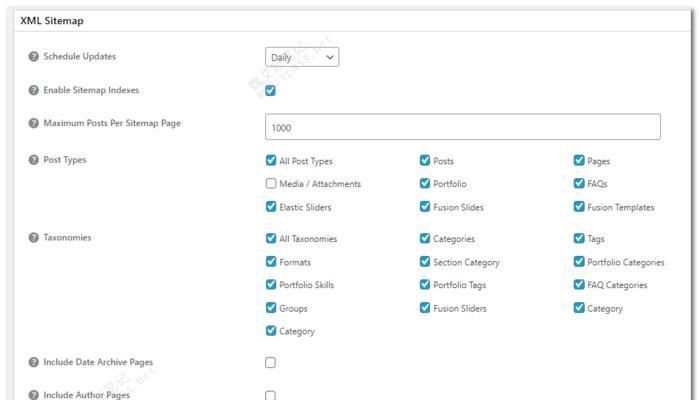The image size is (699, 400).
Task: Disable the Enable Sitemap Indexes checkbox
Action: tap(271, 91)
